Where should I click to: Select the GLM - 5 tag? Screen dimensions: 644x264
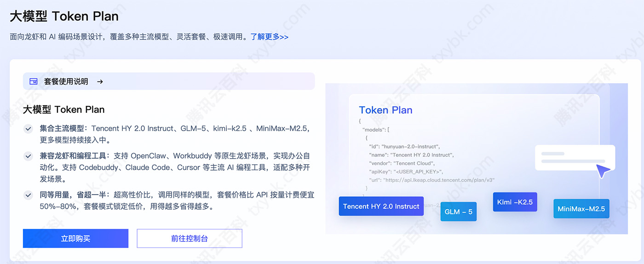coord(458,212)
